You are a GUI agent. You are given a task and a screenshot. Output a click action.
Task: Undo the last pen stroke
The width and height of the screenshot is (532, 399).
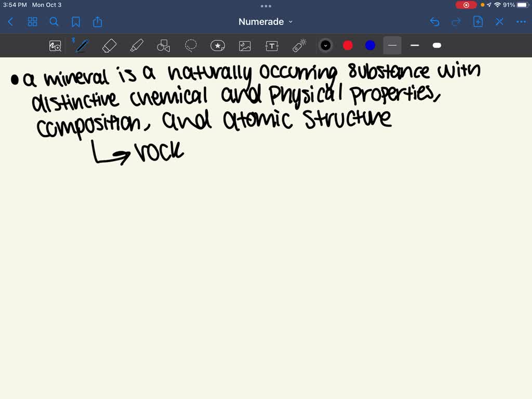pos(435,22)
